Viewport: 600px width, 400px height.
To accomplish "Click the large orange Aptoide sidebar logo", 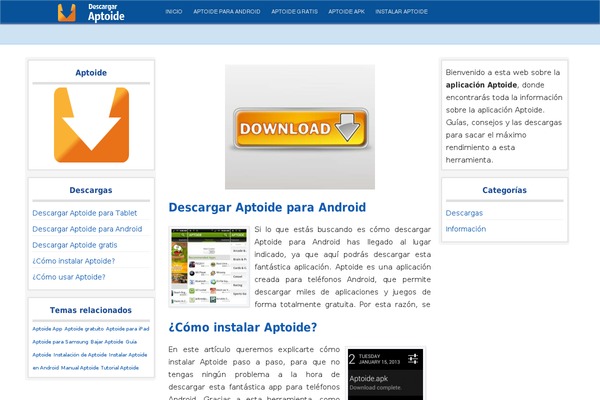I will (x=91, y=125).
